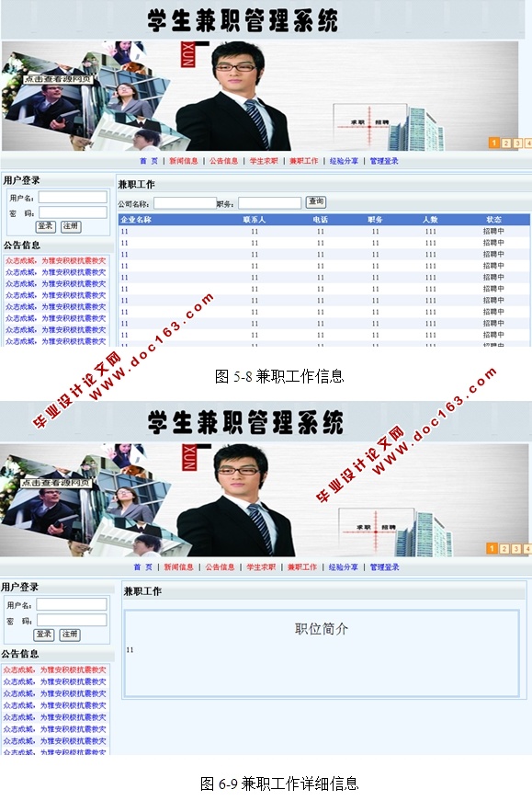Image resolution: width=532 pixels, height=801 pixels.
Task: Open red 众志成城 announcement in upper page
Action: (x=56, y=260)
